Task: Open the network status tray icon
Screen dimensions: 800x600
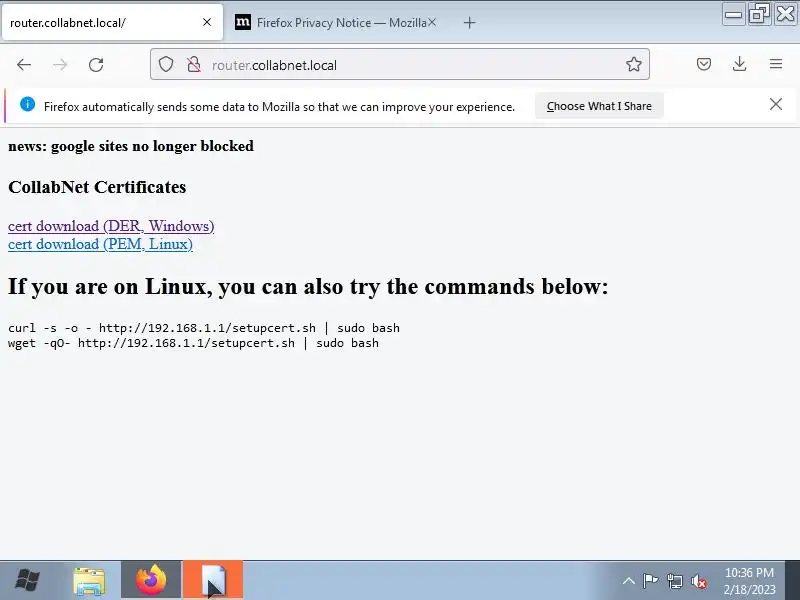Action: (675, 581)
